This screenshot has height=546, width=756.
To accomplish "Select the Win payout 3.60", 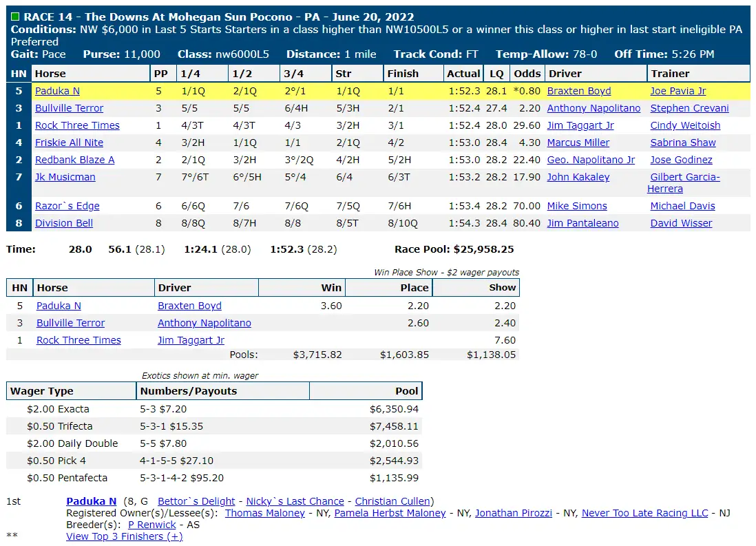I will coord(331,306).
